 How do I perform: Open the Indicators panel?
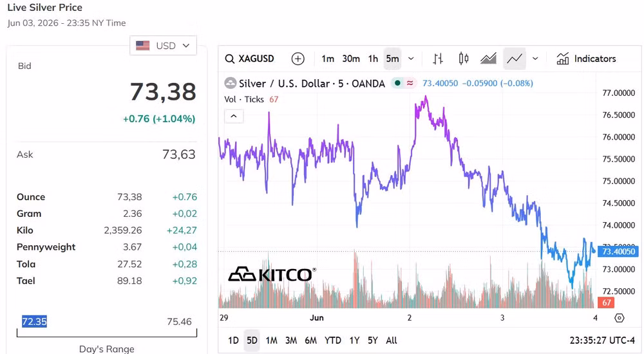click(x=586, y=59)
